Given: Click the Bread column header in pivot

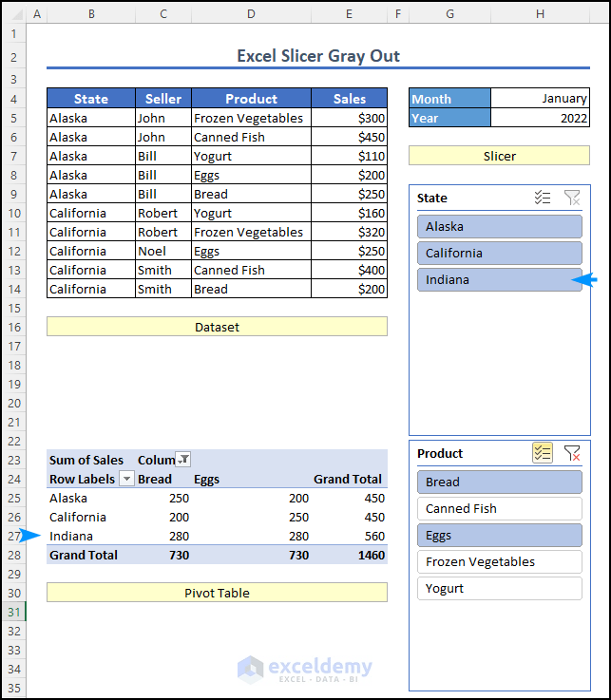Looking at the screenshot, I should point(163,479).
